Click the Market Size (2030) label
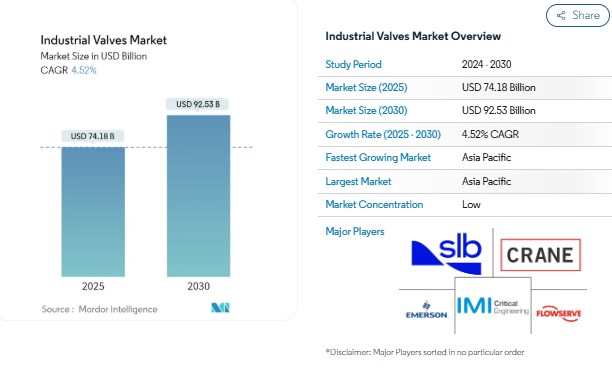This screenshot has height=379, width=612. pyautogui.click(x=366, y=110)
